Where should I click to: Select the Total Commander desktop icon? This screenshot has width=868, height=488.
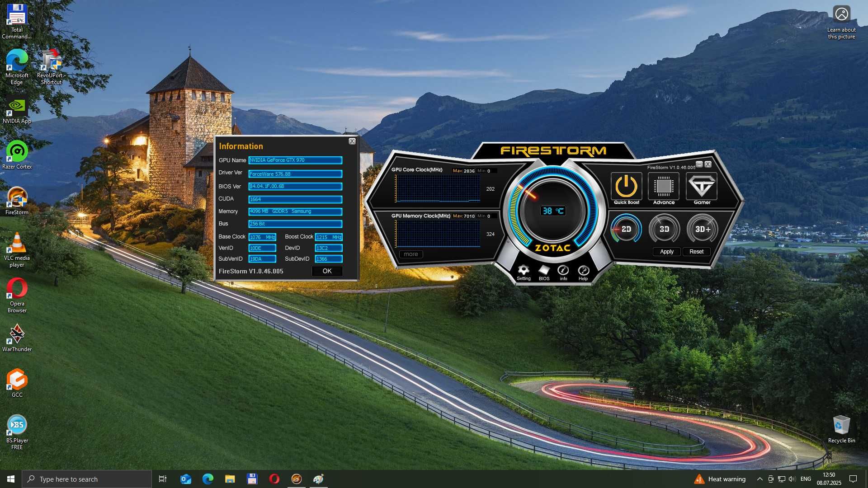(17, 21)
